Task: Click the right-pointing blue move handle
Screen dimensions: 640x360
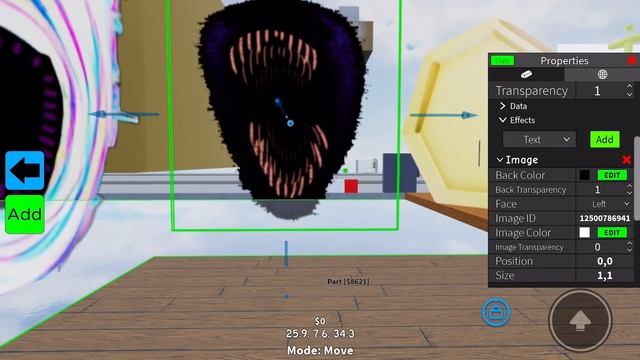Action: [444, 116]
